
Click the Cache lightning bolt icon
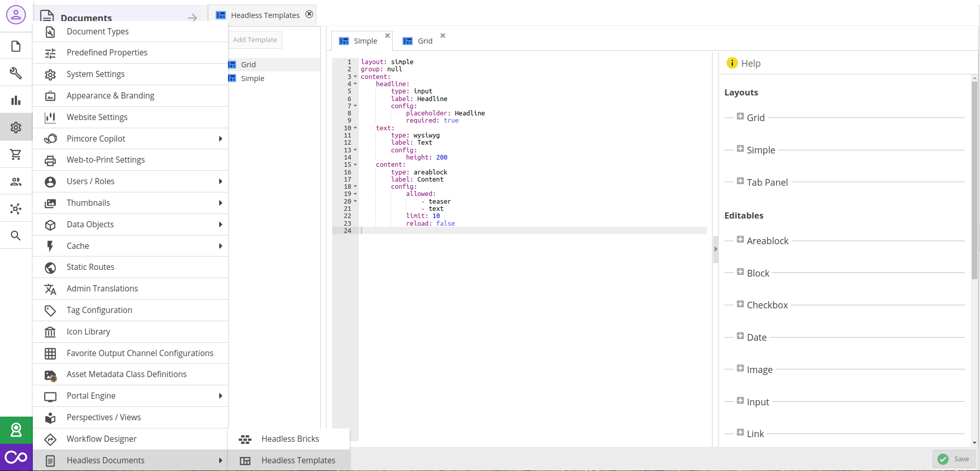50,246
